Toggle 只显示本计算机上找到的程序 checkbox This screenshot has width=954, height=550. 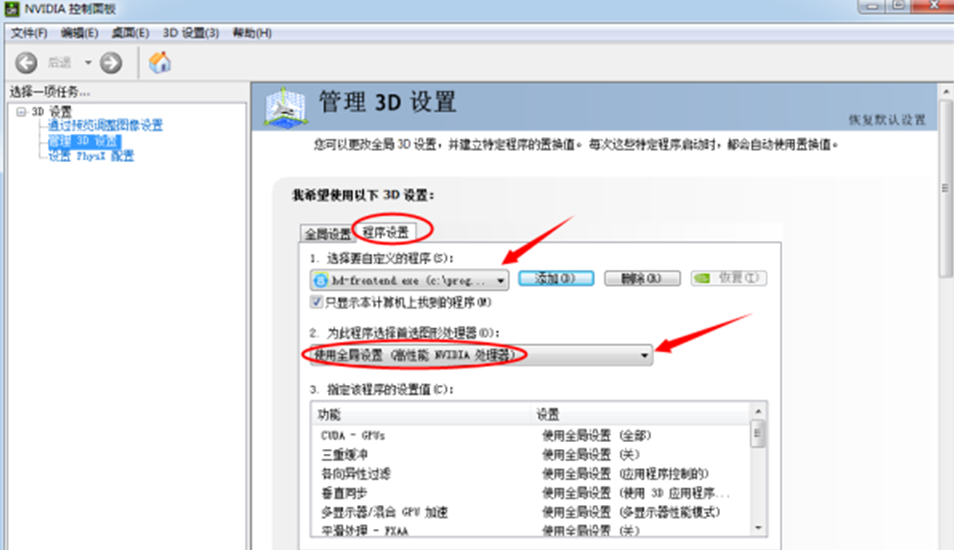pyautogui.click(x=316, y=302)
